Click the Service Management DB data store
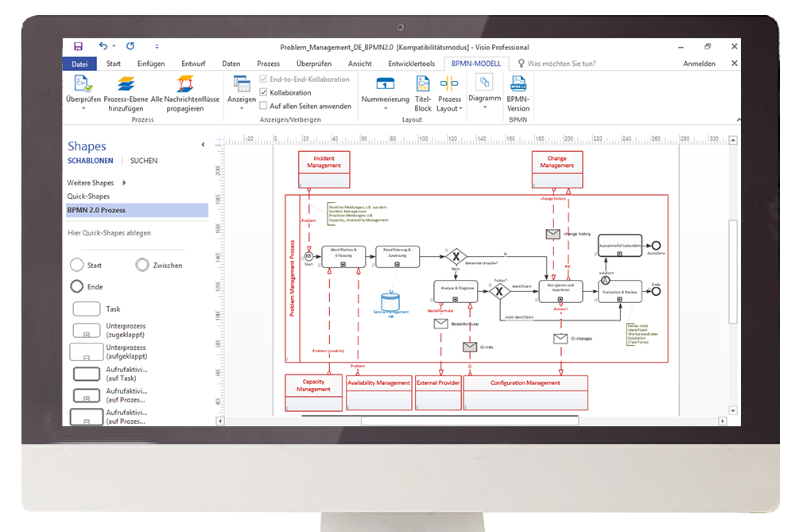Screen dimensions: 795x532 [x=390, y=301]
